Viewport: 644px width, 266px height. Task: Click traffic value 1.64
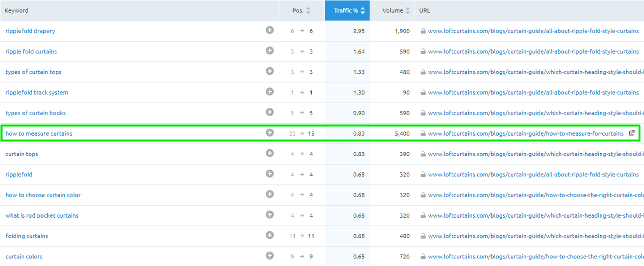pyautogui.click(x=359, y=51)
